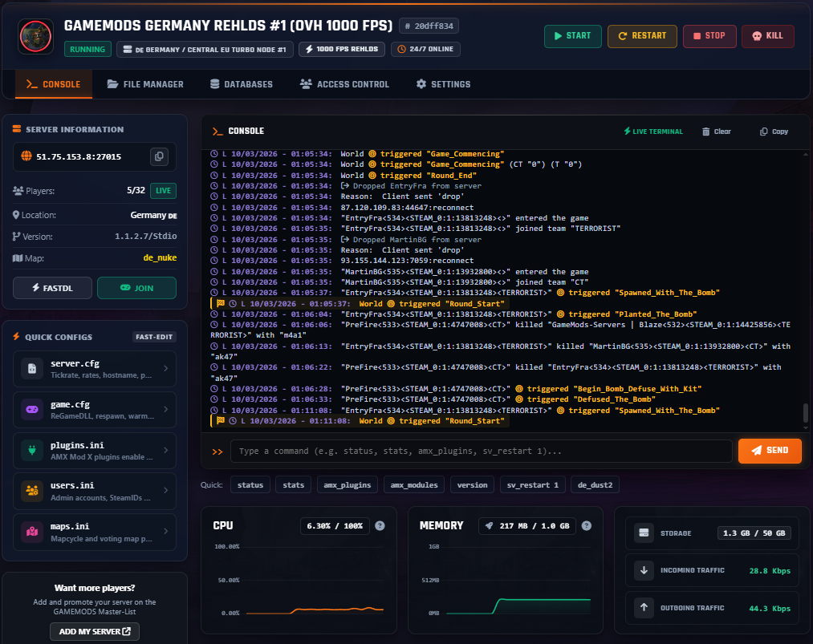Kill the server process with KILL button
813x644 pixels.
pos(767,36)
